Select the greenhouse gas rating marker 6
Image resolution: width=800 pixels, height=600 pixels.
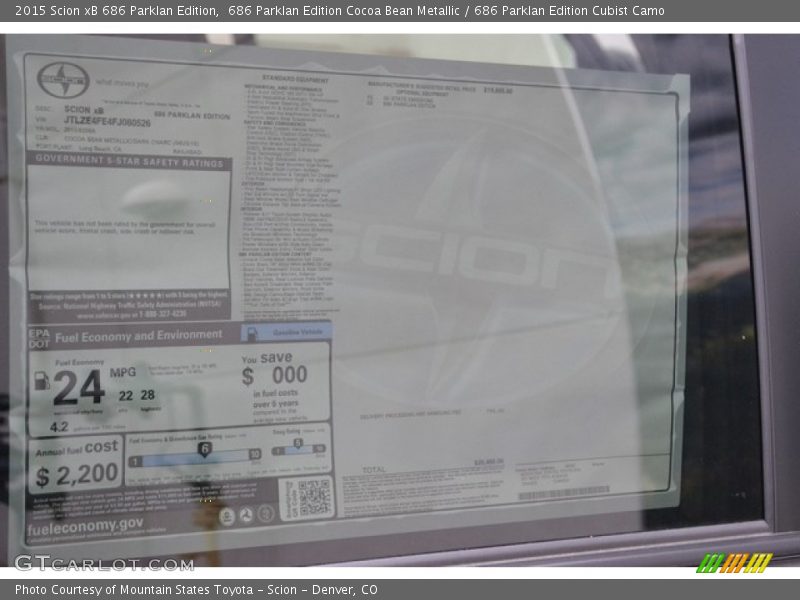[204, 449]
